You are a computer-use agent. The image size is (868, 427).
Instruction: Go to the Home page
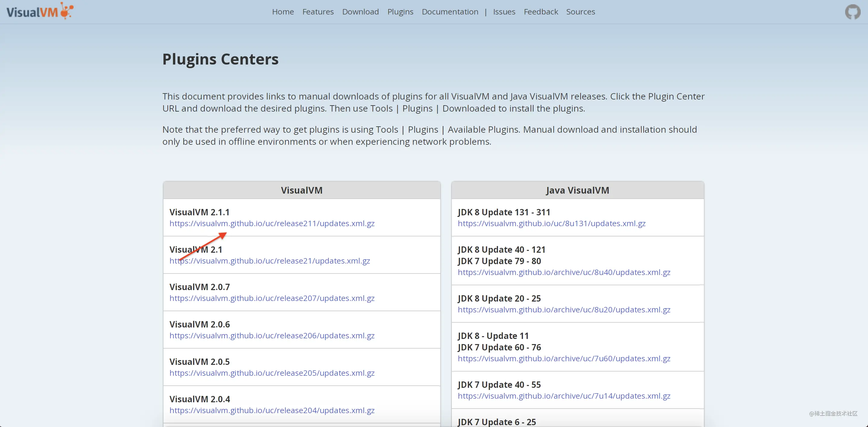tap(283, 12)
